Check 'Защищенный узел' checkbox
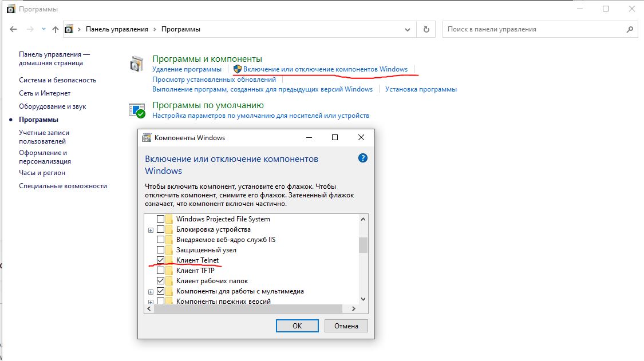 point(161,249)
